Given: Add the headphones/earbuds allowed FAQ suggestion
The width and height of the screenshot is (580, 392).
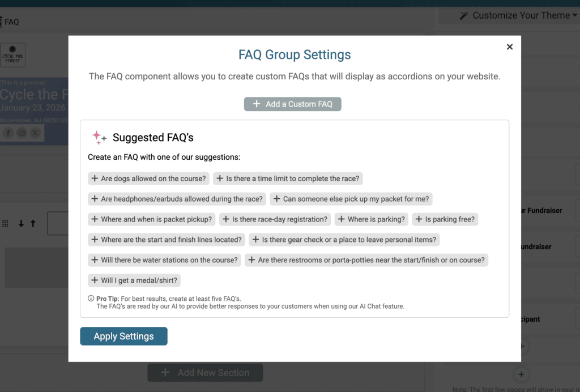Looking at the screenshot, I should pyautogui.click(x=177, y=199).
